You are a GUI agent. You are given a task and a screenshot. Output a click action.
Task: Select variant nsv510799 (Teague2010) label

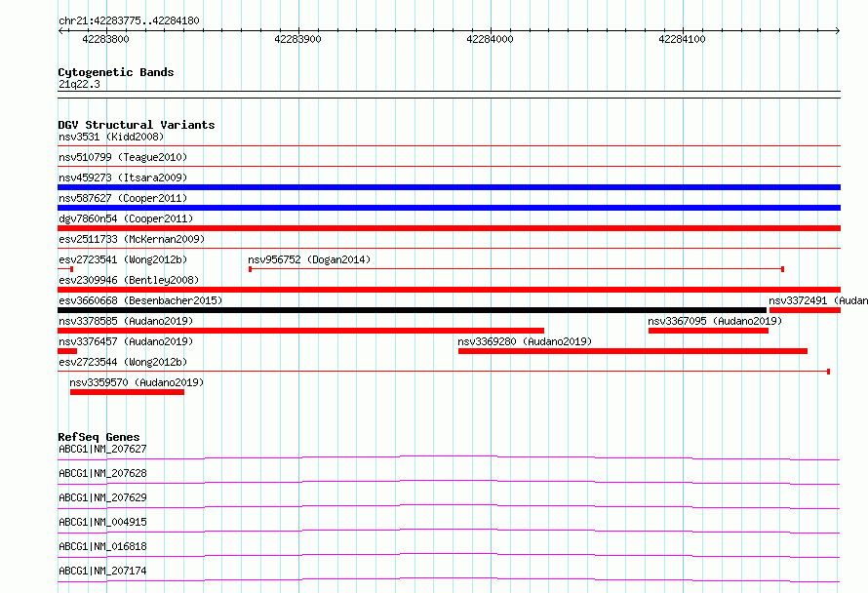(x=123, y=157)
